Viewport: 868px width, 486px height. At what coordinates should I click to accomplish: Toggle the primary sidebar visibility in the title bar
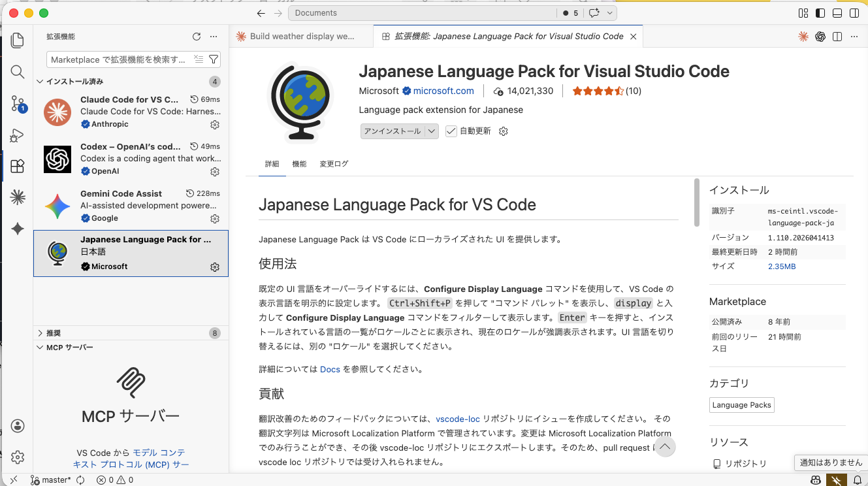point(820,12)
